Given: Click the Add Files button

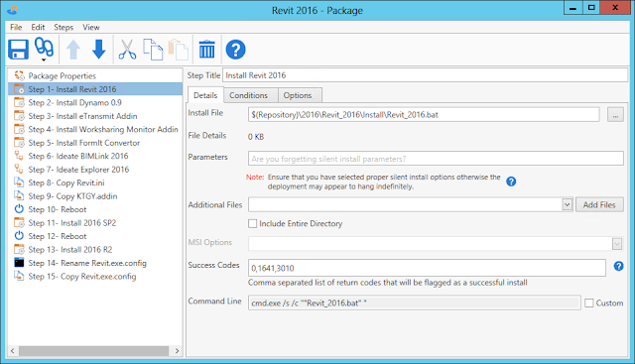Looking at the screenshot, I should (599, 205).
